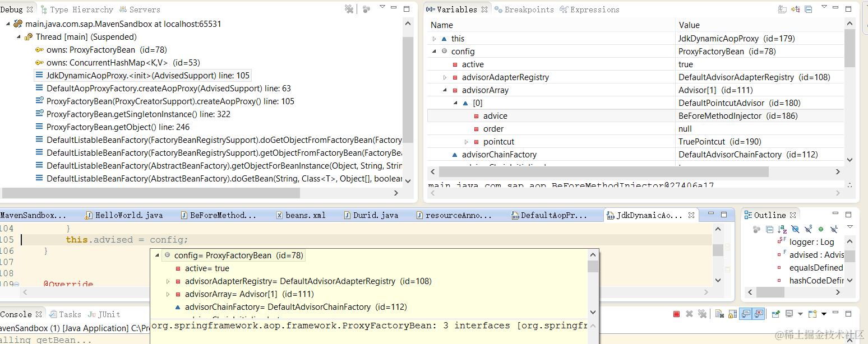This screenshot has width=868, height=344.
Task: Switch to Expressions tab
Action: click(x=590, y=10)
